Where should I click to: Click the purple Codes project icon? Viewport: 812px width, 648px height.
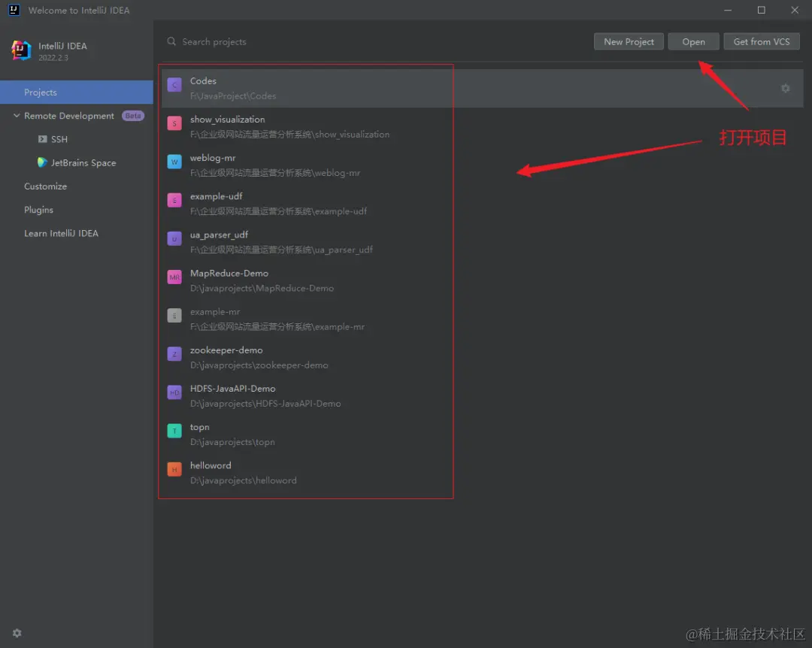pyautogui.click(x=174, y=85)
